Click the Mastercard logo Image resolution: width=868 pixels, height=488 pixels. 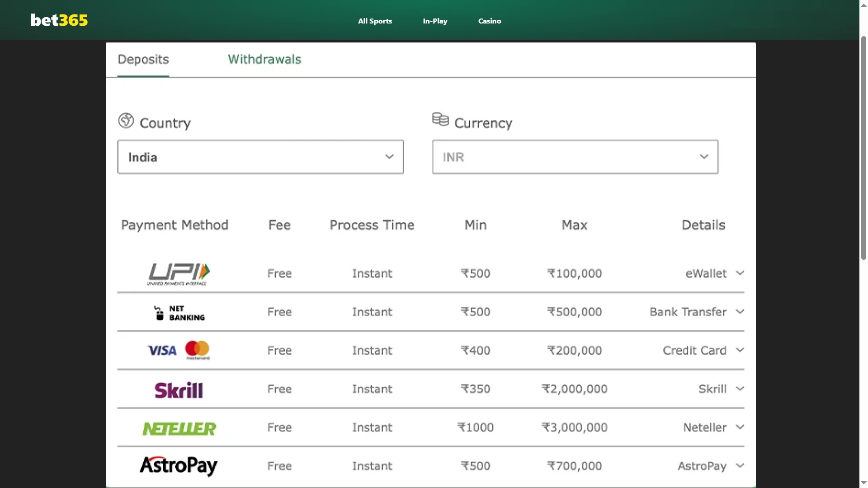pos(197,350)
